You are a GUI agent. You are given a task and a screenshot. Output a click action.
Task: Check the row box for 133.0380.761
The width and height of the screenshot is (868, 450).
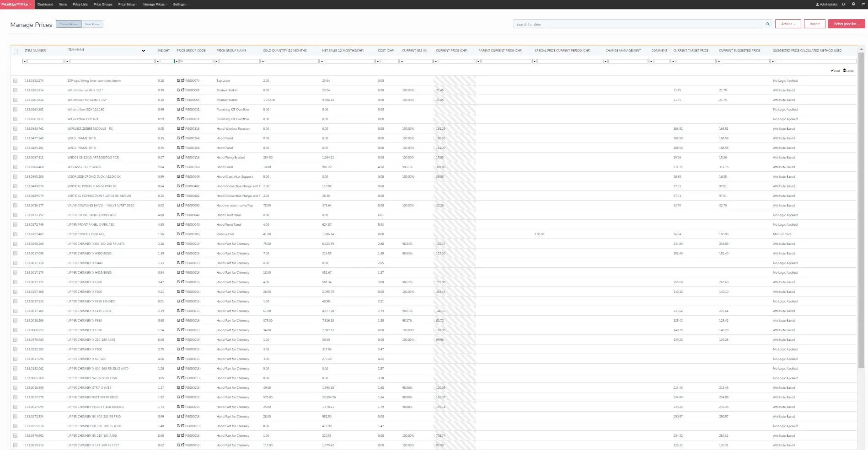pos(15,129)
